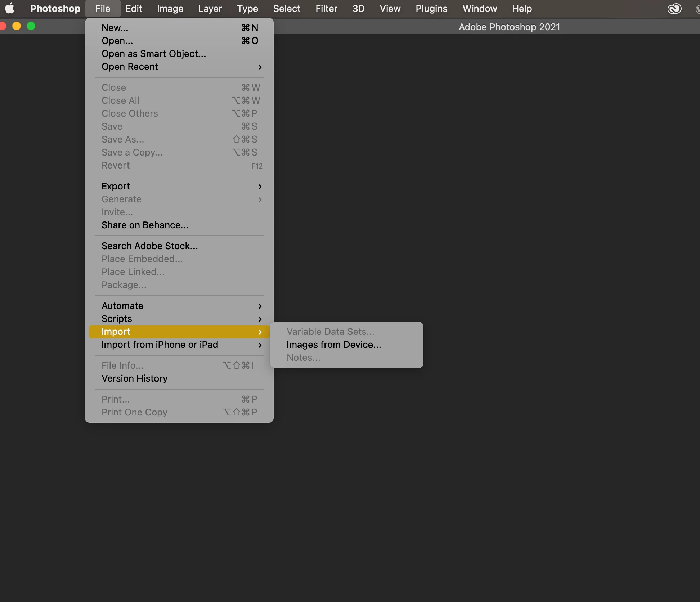Click the Plugins menu
Viewport: 700px width, 602px height.
pyautogui.click(x=431, y=8)
